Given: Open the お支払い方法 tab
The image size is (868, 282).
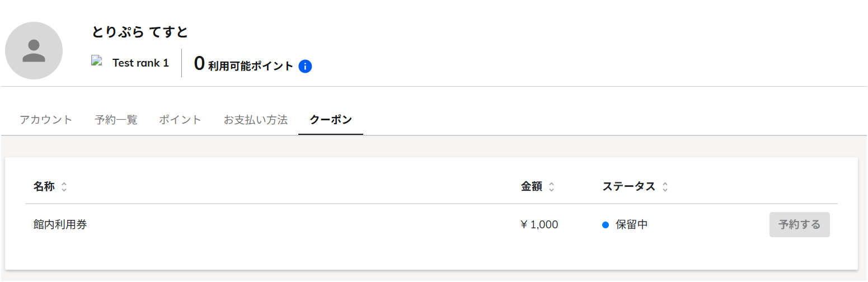Looking at the screenshot, I should click(x=255, y=120).
